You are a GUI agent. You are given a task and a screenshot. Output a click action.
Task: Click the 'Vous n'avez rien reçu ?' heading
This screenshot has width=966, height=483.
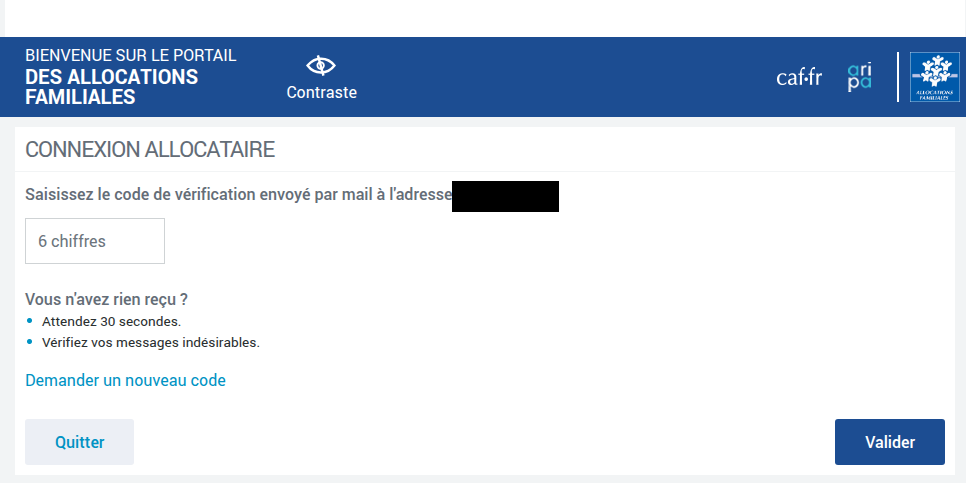[x=107, y=299]
